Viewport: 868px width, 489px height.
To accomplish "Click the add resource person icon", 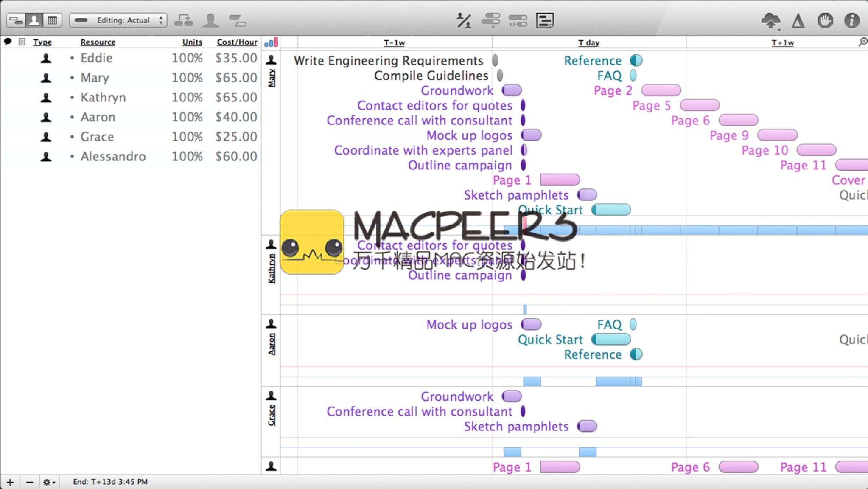I will [x=210, y=20].
